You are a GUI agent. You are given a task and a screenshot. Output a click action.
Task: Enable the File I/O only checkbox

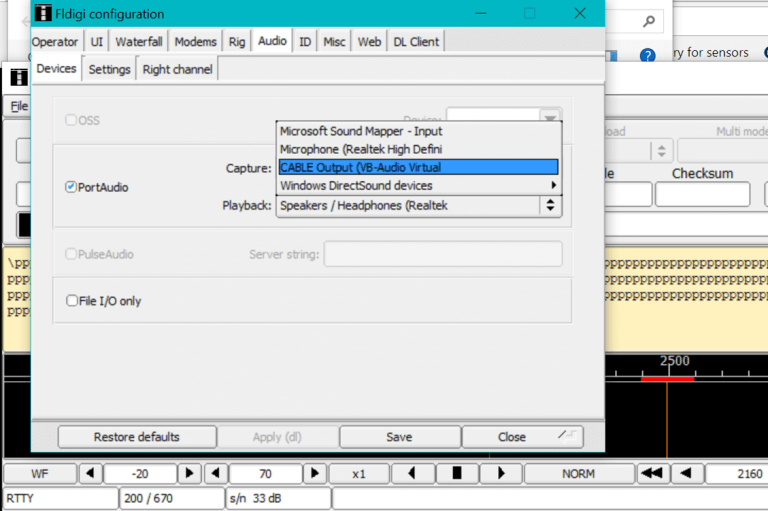(72, 300)
